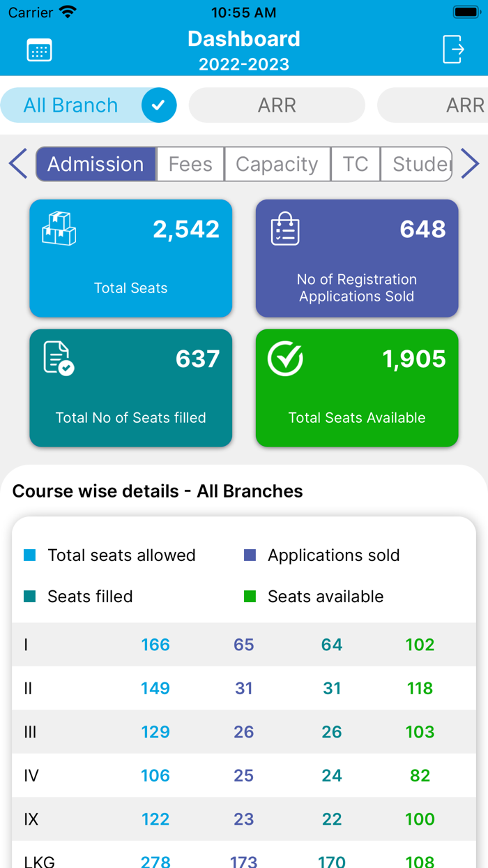Select the first ARR branch chip

pyautogui.click(x=277, y=105)
